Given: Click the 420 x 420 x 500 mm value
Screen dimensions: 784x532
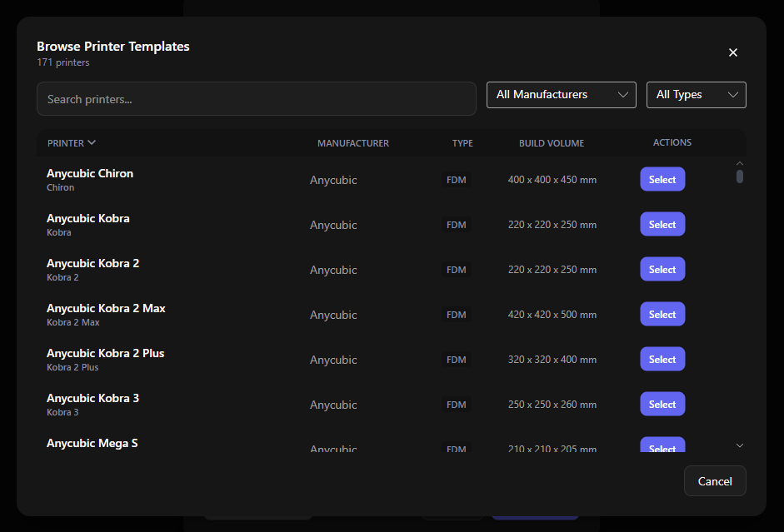Looking at the screenshot, I should (x=552, y=314).
